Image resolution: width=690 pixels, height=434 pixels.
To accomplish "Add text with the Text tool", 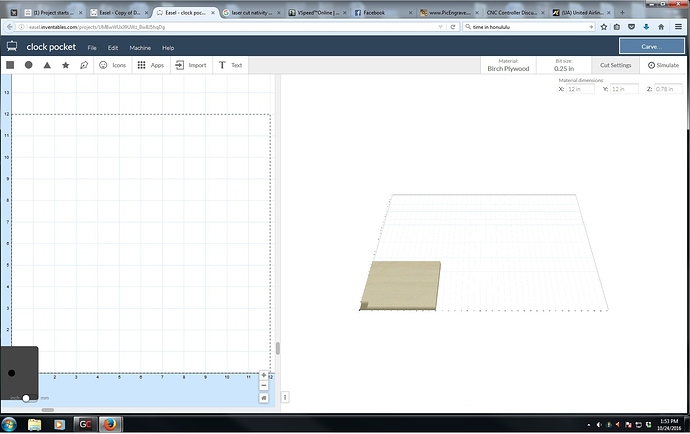I will (230, 65).
